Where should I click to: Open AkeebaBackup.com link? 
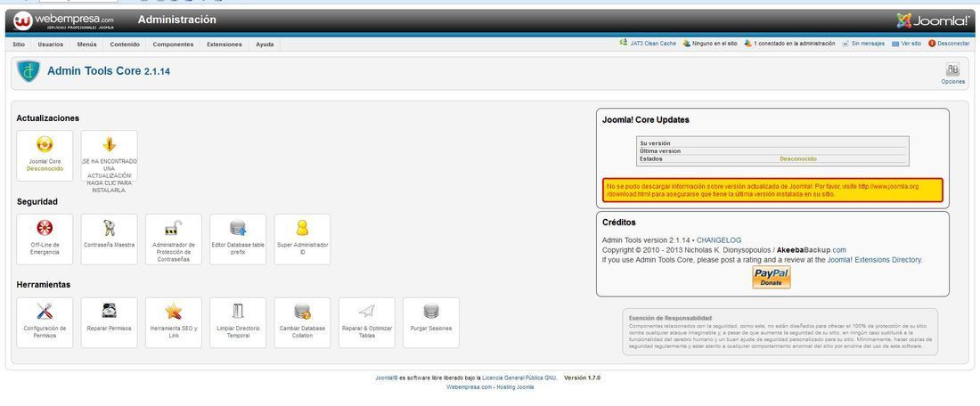point(812,250)
